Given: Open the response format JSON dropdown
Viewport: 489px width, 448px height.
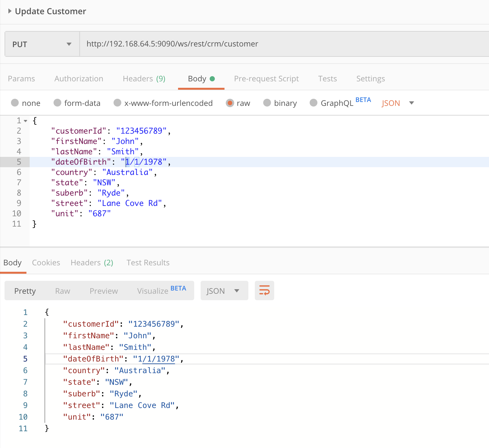Looking at the screenshot, I should [x=224, y=291].
